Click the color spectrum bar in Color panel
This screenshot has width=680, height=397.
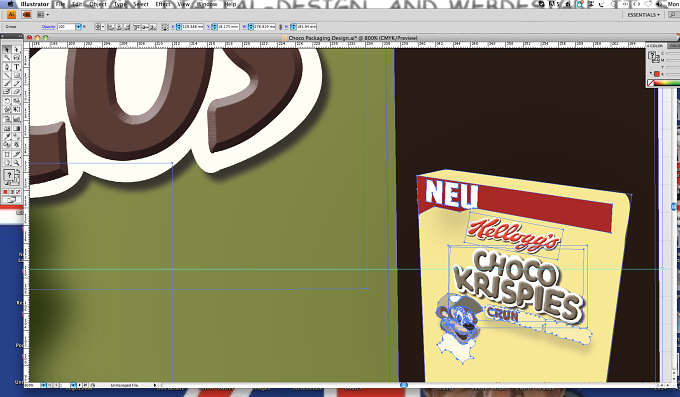coord(668,82)
